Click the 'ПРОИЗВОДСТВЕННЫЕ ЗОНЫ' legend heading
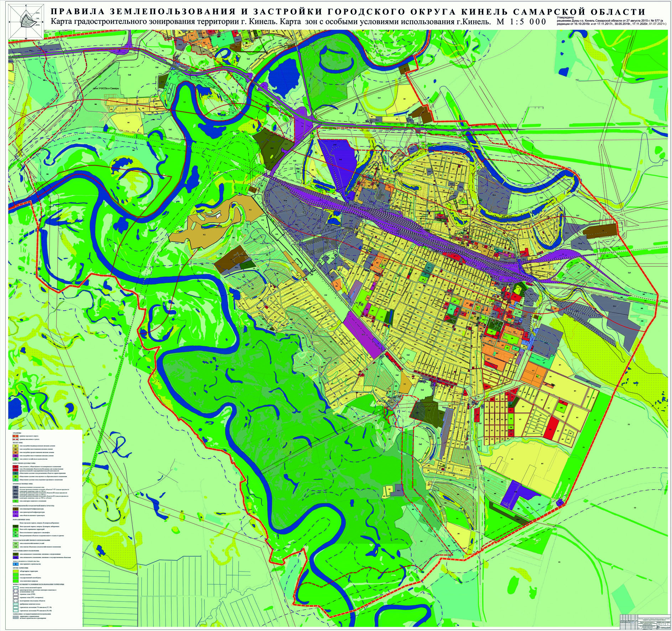 23,484
